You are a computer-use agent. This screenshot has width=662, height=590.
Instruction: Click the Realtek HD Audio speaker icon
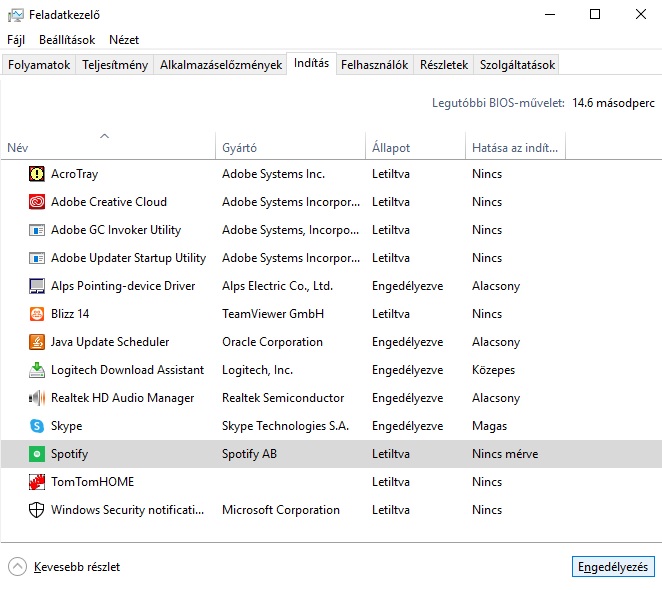pos(37,398)
